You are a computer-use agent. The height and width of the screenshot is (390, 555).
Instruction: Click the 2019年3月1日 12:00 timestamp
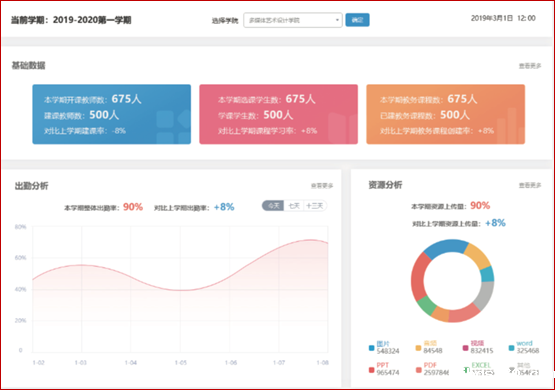pos(503,18)
